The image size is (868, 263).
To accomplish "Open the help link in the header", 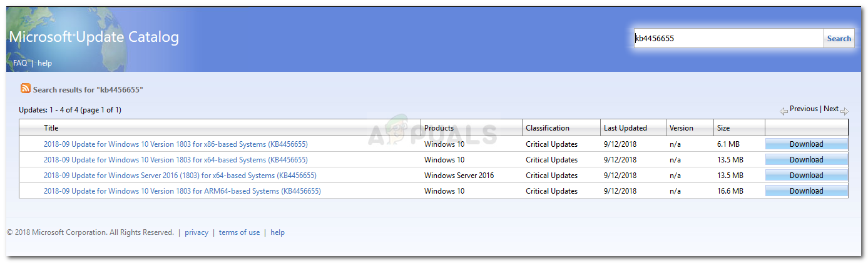I will pyautogui.click(x=45, y=63).
